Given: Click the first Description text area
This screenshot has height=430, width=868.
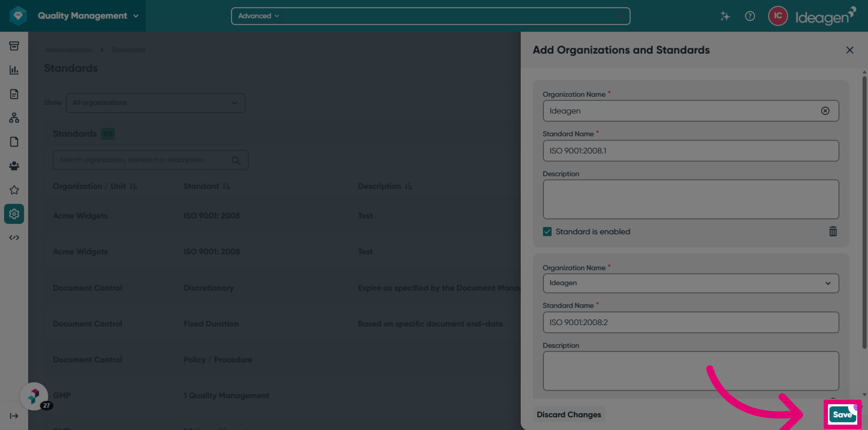Looking at the screenshot, I should pos(691,199).
